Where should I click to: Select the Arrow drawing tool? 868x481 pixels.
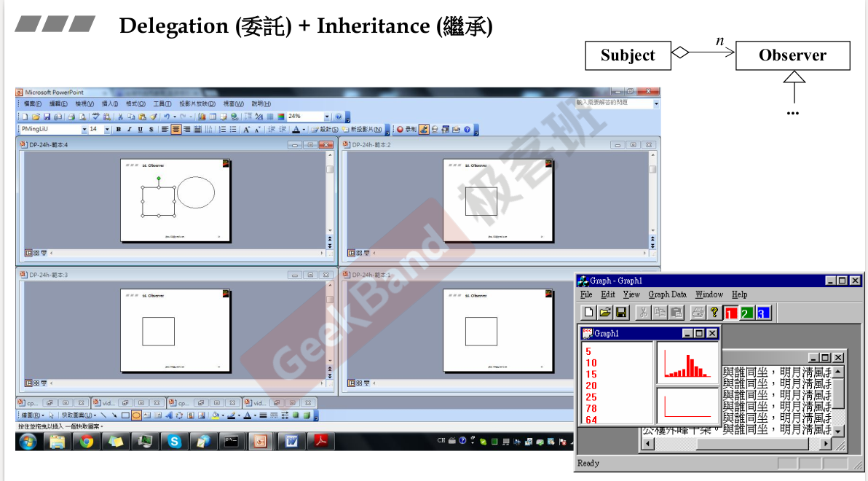pyautogui.click(x=114, y=415)
